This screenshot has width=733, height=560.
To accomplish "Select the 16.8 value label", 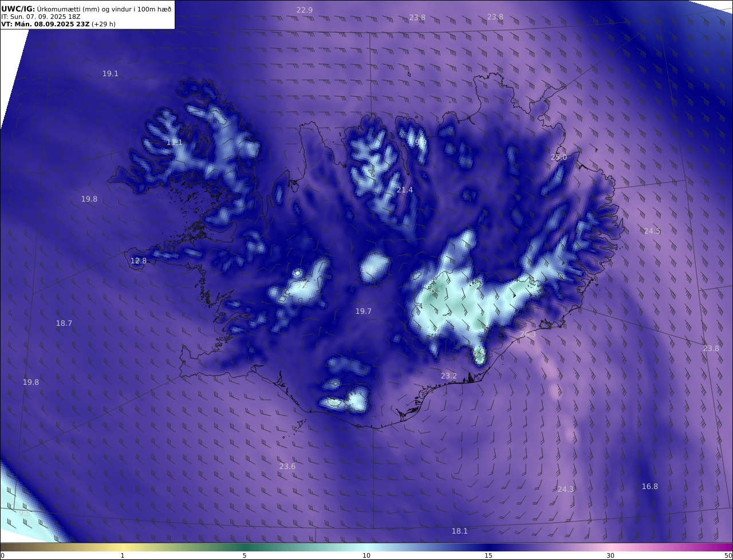I will (x=650, y=487).
